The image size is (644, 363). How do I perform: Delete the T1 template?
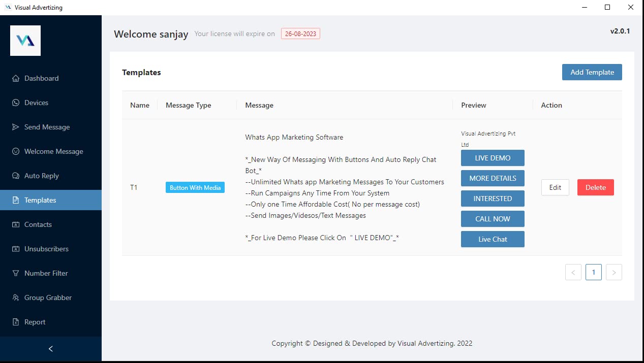point(595,187)
